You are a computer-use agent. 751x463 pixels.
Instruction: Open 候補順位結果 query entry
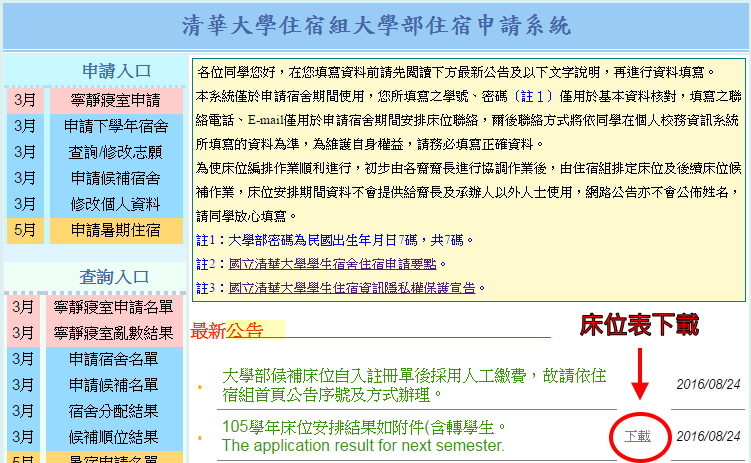pos(114,437)
